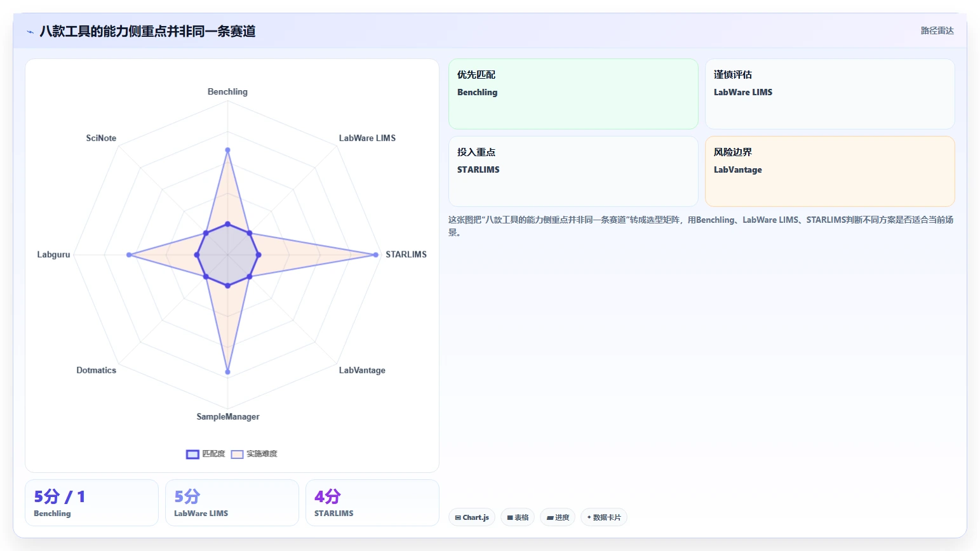
Task: Open the 谨慎评估 LabWare LIMS card
Action: point(830,94)
